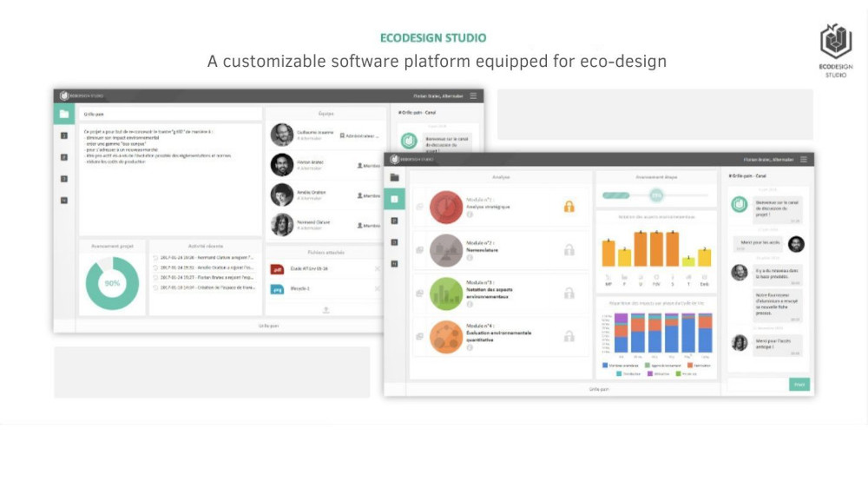Image resolution: width=868 pixels, height=488 pixels.
Task: Select the green Notation des aspects environnementaux icon
Action: coord(446,293)
